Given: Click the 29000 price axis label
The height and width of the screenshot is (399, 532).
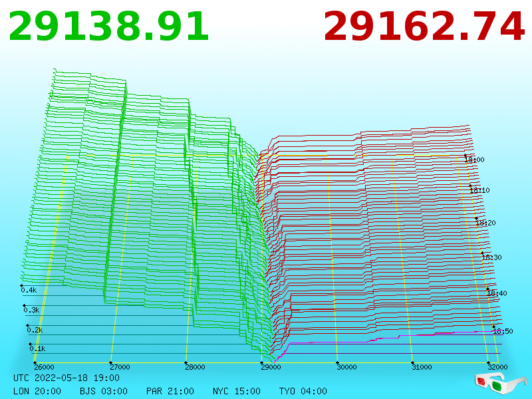Looking at the screenshot, I should (x=271, y=367).
